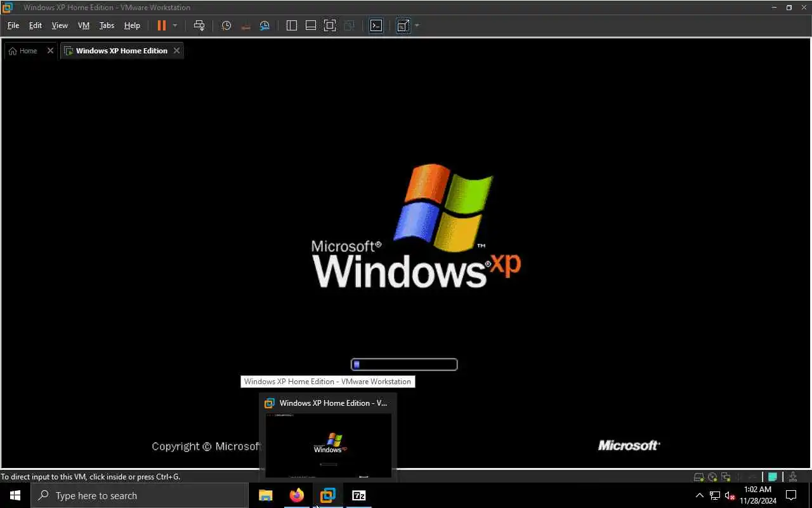Toggle the thumbnail bar icon
The height and width of the screenshot is (508, 812).
(311, 25)
